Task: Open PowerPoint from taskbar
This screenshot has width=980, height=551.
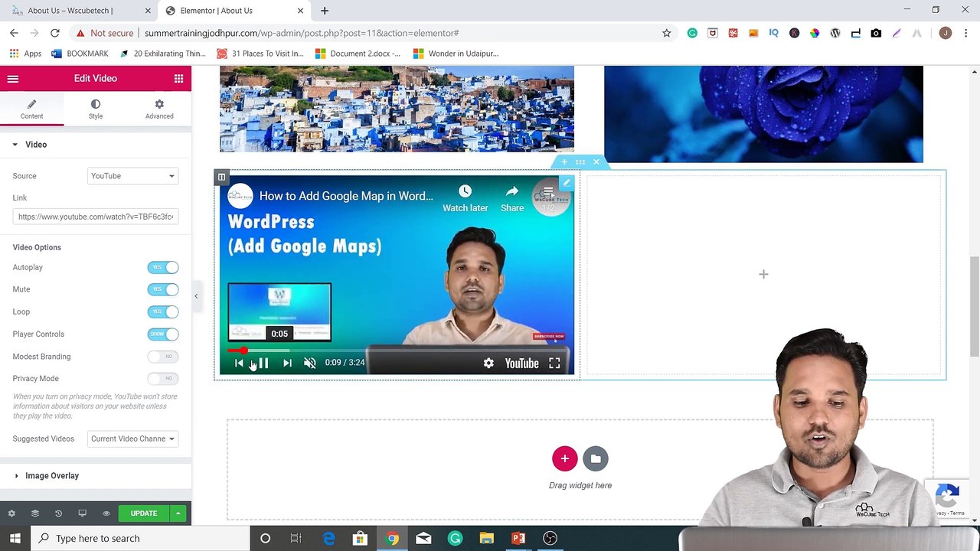Action: (518, 539)
